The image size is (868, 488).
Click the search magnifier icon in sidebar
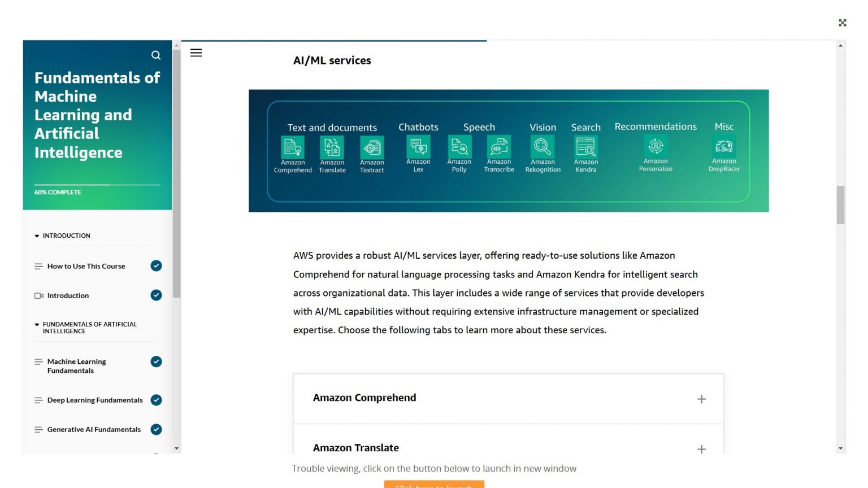tap(156, 55)
